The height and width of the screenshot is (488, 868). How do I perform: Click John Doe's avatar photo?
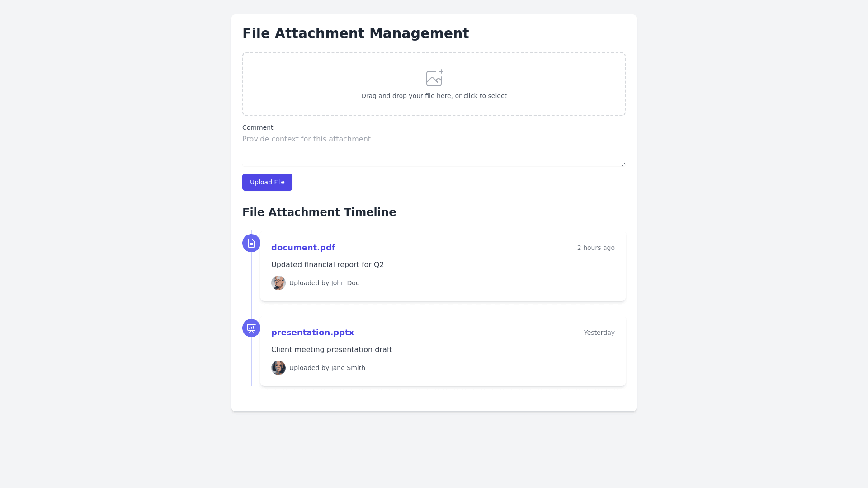pyautogui.click(x=278, y=283)
